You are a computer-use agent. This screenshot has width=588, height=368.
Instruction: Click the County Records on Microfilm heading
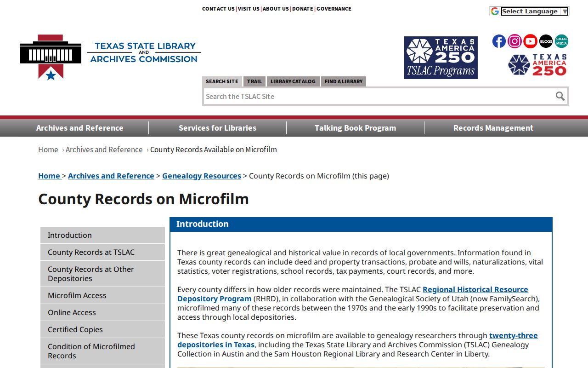[143, 199]
